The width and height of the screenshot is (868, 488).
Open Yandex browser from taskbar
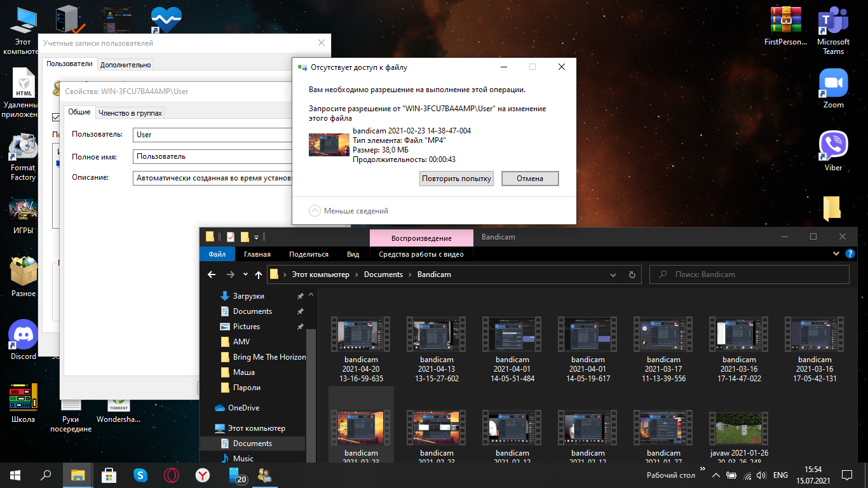tap(202, 475)
